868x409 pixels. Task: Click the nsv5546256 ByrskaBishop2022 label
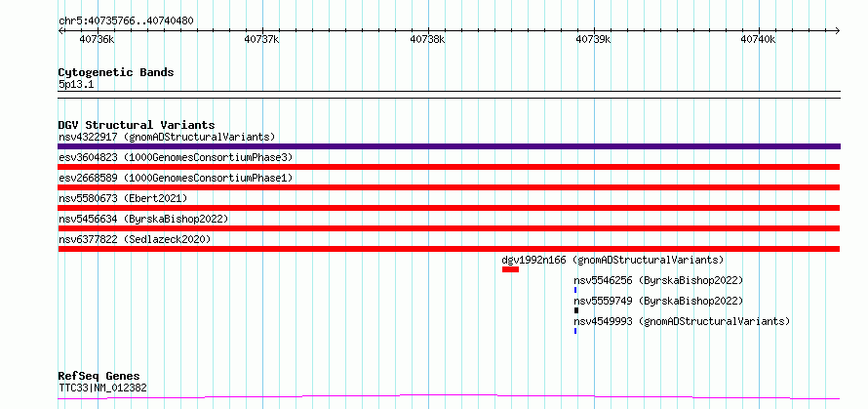658,280
